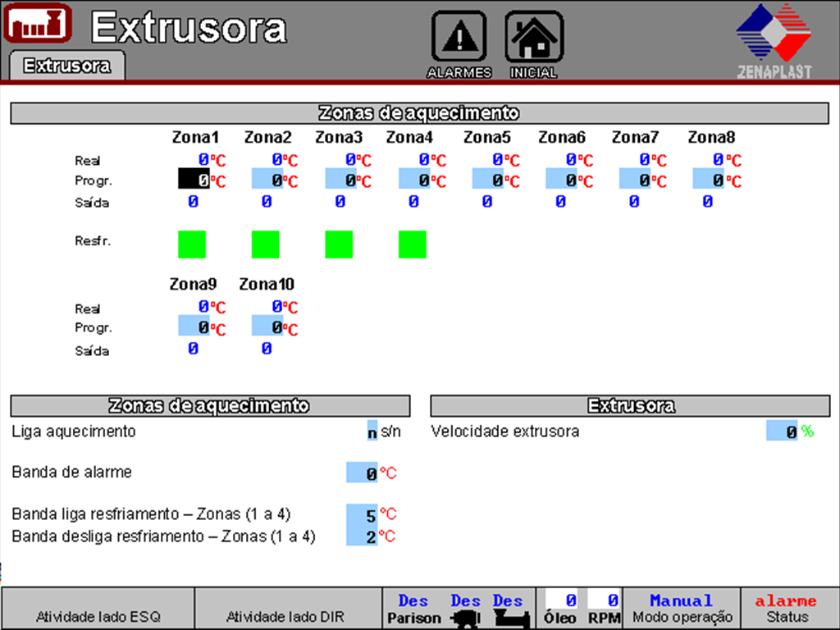Toggle the Zona4 cooling indicator
Screen dimensions: 840x630
[x=413, y=244]
